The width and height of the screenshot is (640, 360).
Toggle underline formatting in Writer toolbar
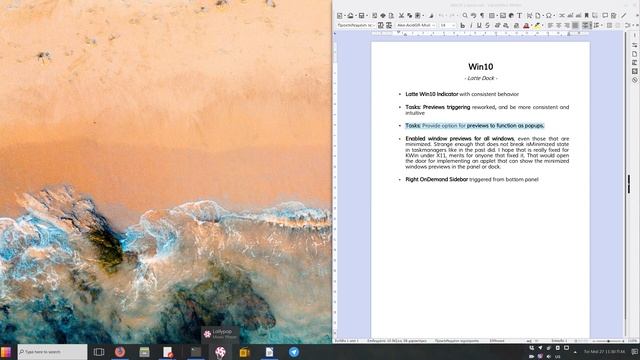479,25
